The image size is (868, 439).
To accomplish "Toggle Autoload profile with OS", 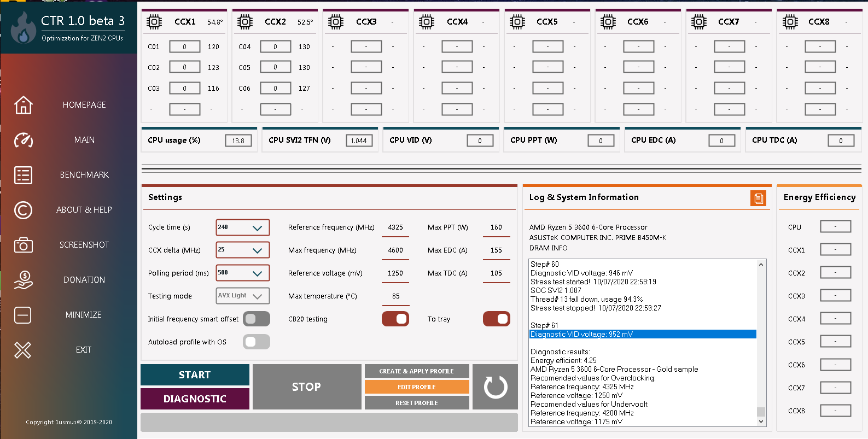I will (257, 342).
